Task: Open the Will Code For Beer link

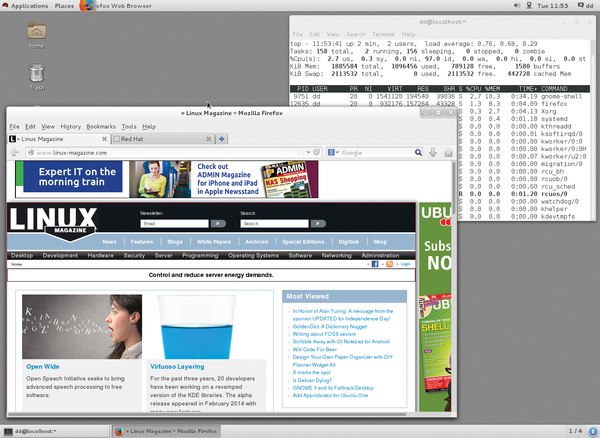Action: [315, 349]
